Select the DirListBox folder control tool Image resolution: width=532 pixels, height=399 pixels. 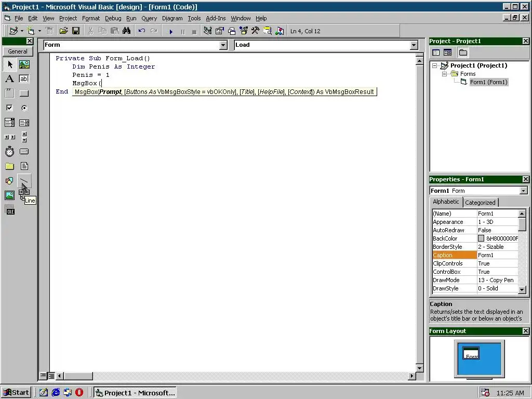point(9,166)
